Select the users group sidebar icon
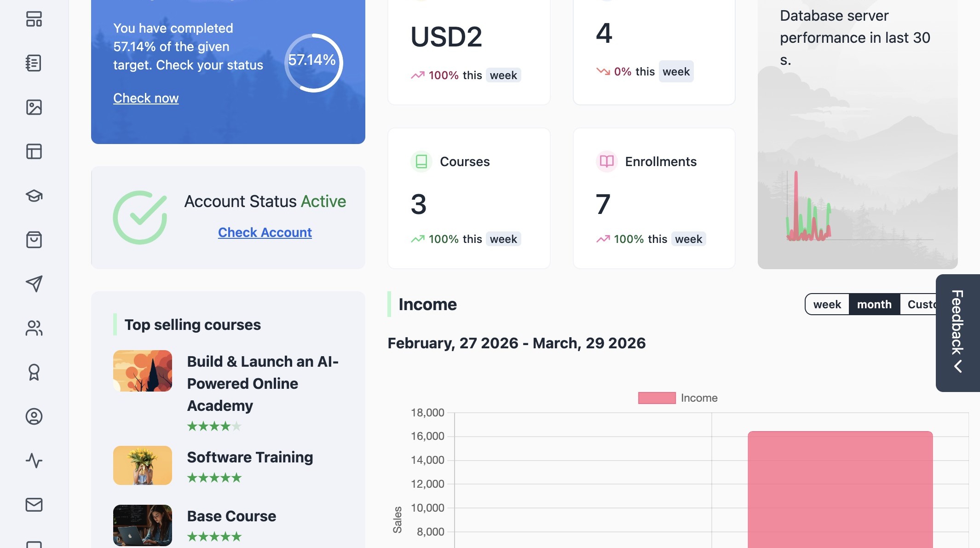Viewport: 980px width, 548px height. pos(34,328)
